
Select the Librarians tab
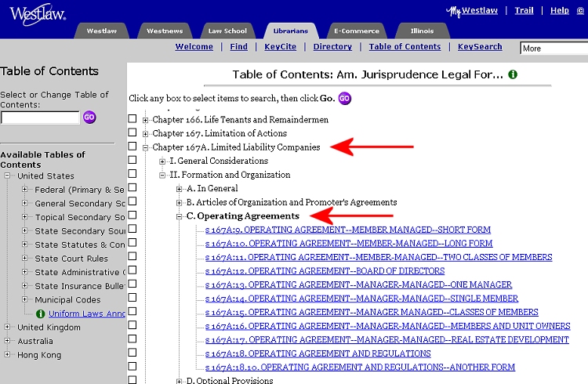[291, 31]
